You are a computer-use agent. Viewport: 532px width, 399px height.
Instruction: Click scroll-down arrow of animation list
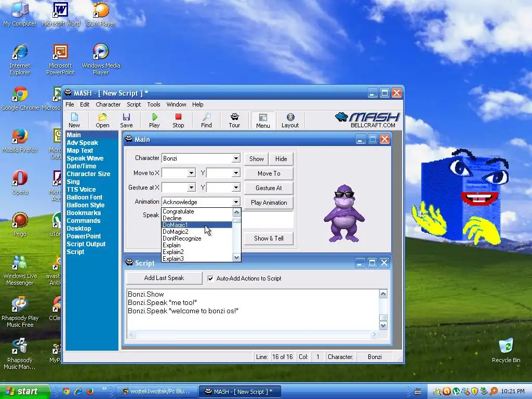[236, 258]
